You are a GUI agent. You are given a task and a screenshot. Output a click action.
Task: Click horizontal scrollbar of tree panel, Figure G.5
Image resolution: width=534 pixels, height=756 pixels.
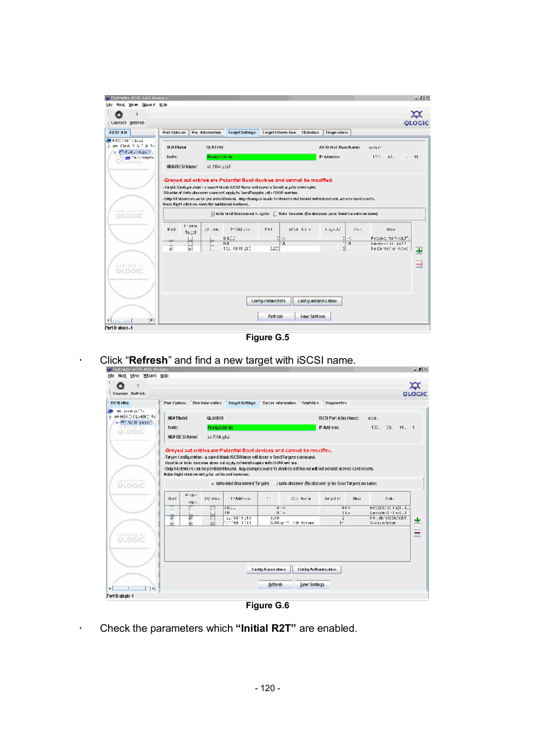click(x=130, y=320)
